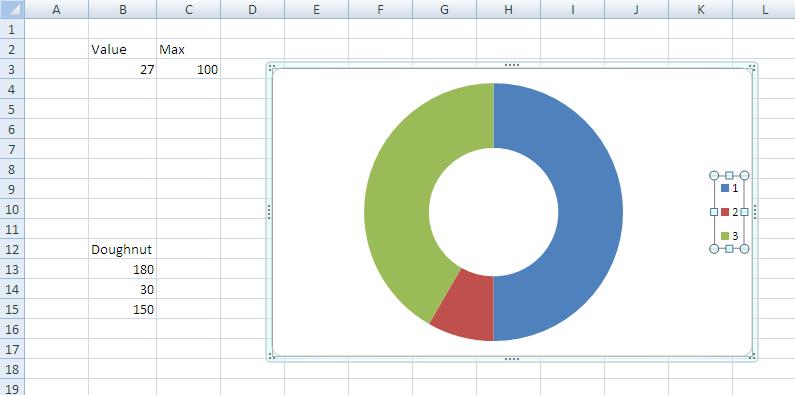795x395 pixels.
Task: Click the blue doughnut slice
Action: coord(591,212)
